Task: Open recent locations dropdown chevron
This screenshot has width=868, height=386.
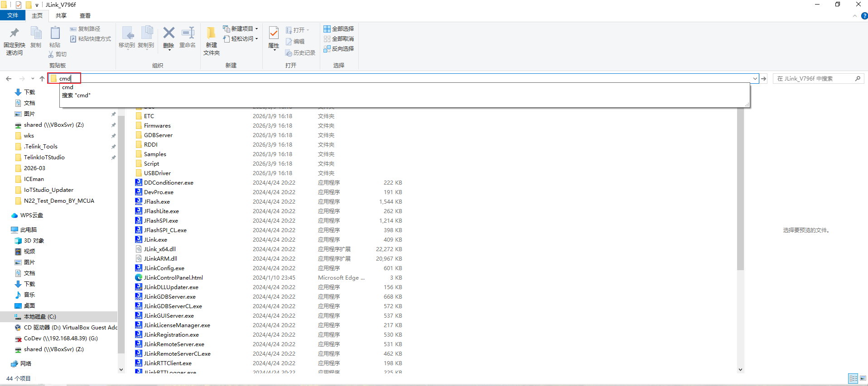Action: coord(33,79)
